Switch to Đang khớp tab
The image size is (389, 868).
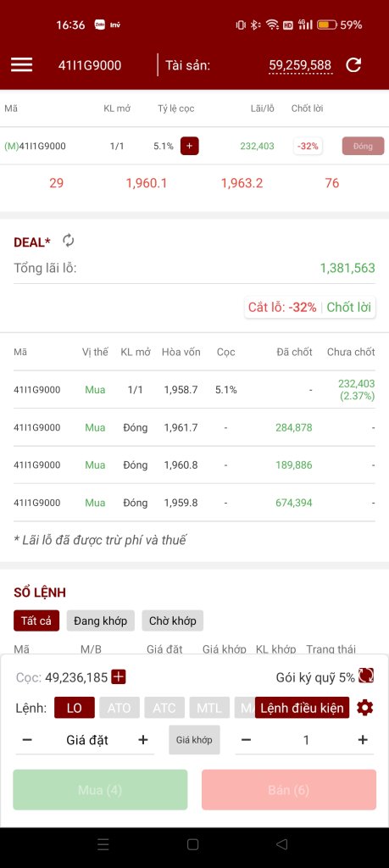click(100, 620)
